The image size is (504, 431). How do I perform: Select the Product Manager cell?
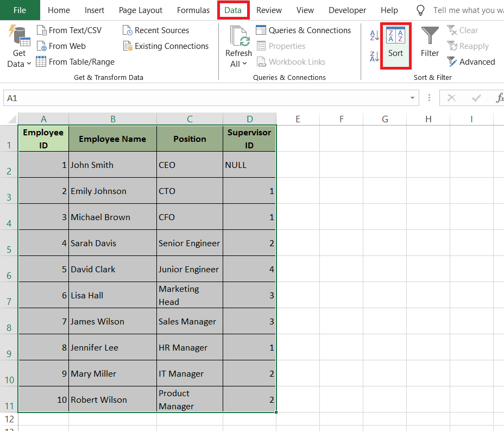[x=190, y=399]
